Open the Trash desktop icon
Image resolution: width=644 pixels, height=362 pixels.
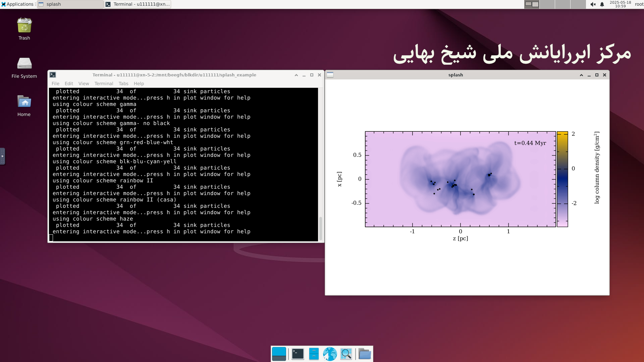coord(24,29)
